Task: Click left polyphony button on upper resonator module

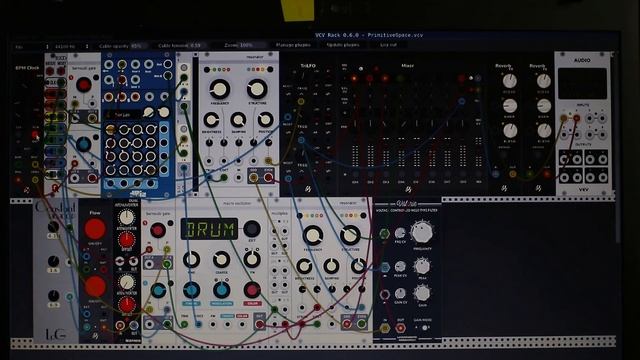Action: [x=207, y=70]
